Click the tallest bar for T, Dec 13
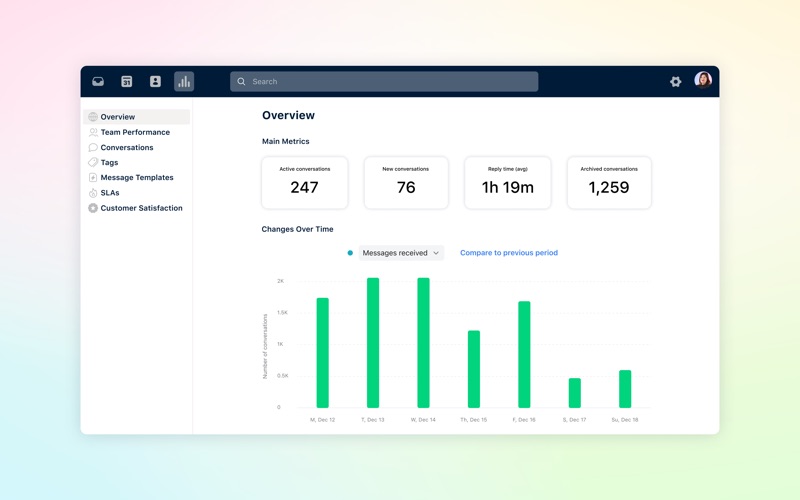This screenshot has height=500, width=800. click(373, 343)
